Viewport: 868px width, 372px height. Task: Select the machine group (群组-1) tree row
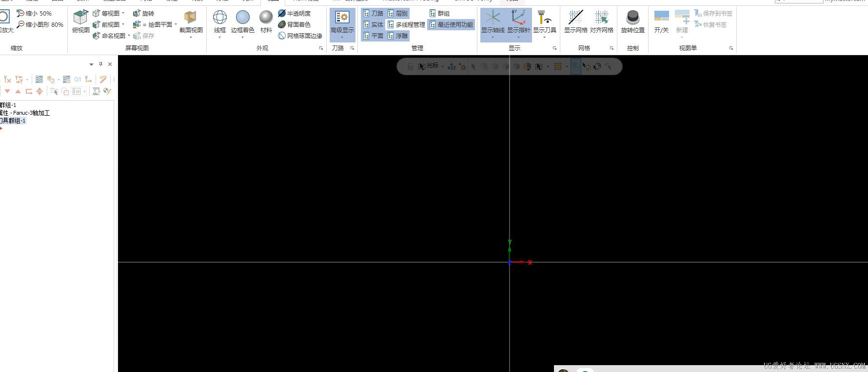pyautogui.click(x=8, y=105)
